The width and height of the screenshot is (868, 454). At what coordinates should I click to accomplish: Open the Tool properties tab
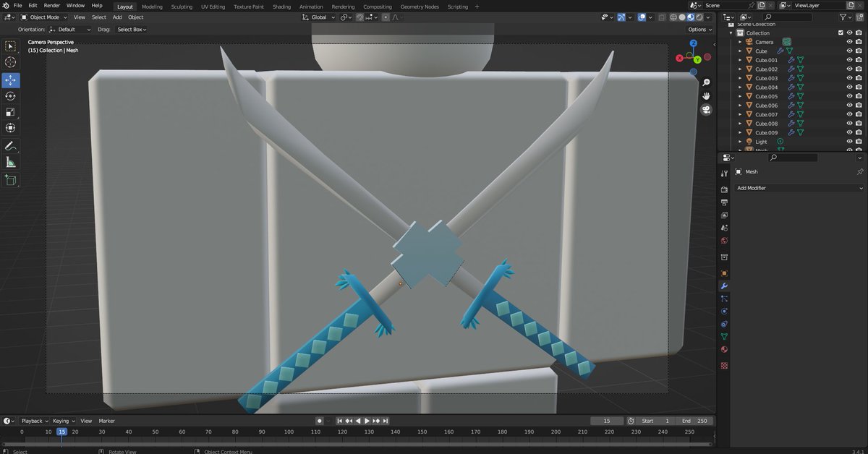[x=724, y=174]
